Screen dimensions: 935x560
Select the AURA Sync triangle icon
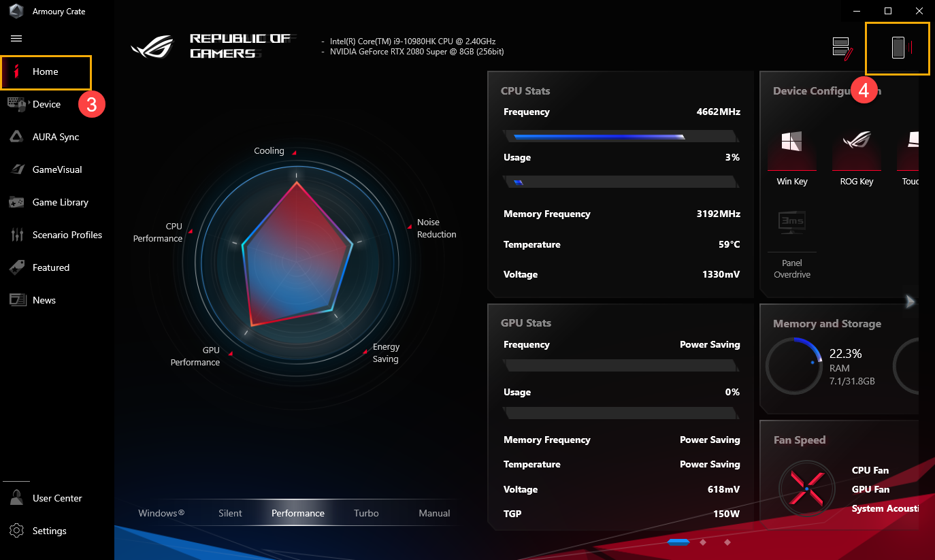tap(16, 137)
